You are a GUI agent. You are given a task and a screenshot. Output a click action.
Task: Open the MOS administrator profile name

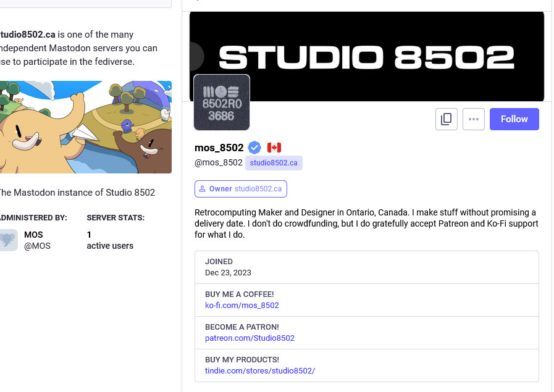(33, 235)
